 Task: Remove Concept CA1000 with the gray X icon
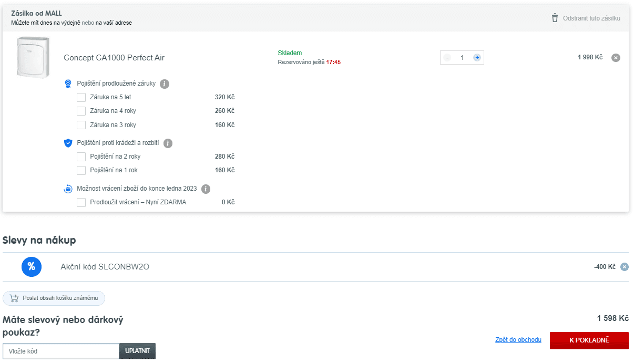click(616, 58)
